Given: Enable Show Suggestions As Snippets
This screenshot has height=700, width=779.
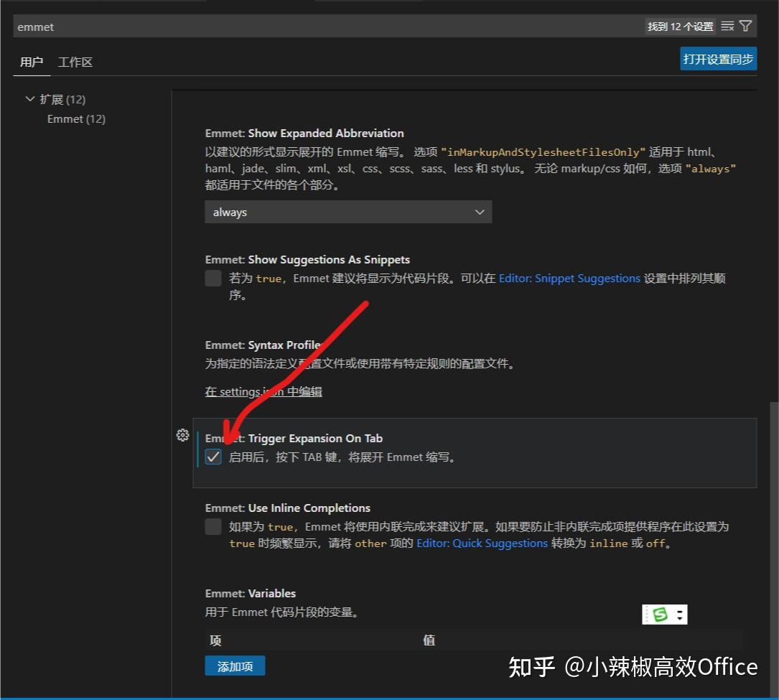Looking at the screenshot, I should click(x=213, y=278).
